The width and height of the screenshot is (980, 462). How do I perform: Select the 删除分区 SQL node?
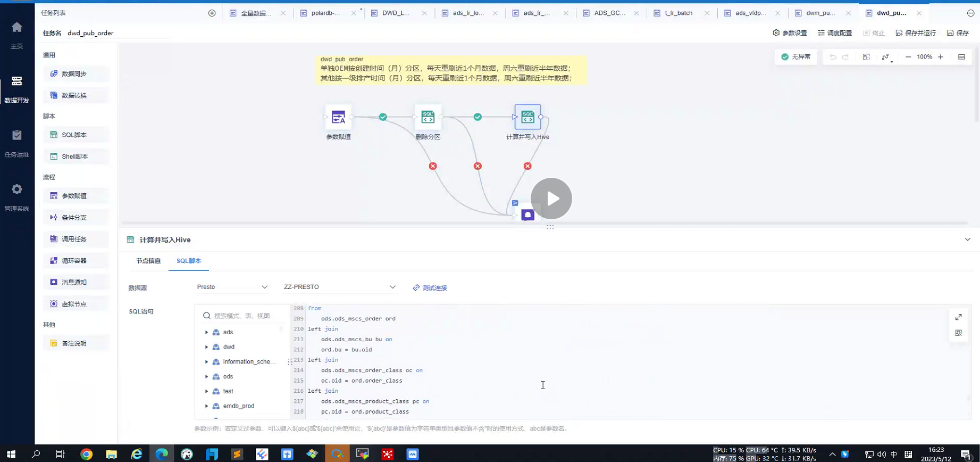[428, 117]
